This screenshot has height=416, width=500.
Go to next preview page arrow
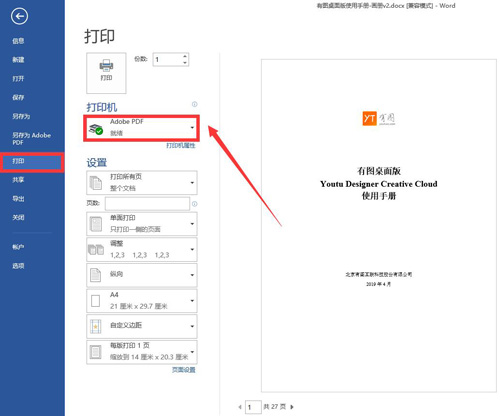[292, 407]
